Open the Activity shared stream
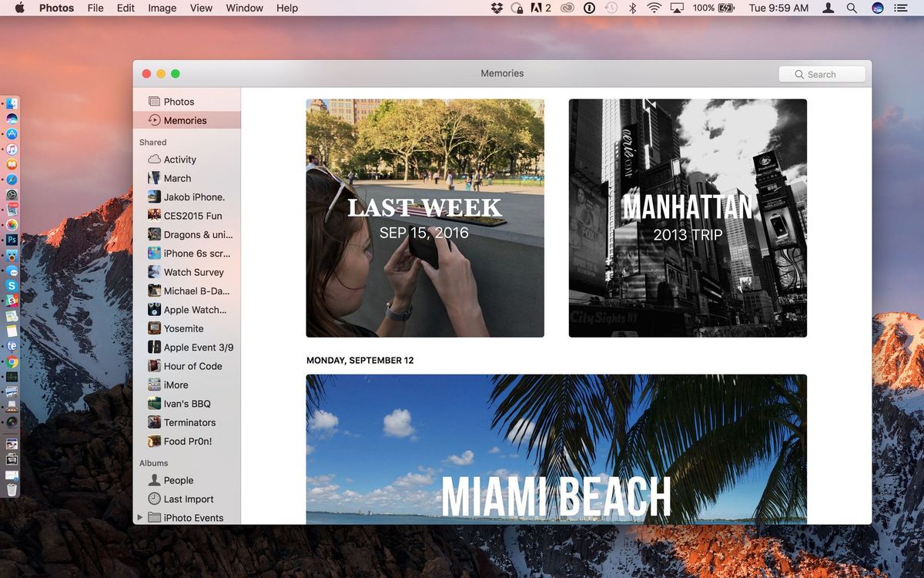Viewport: 924px width, 578px height. tap(178, 159)
